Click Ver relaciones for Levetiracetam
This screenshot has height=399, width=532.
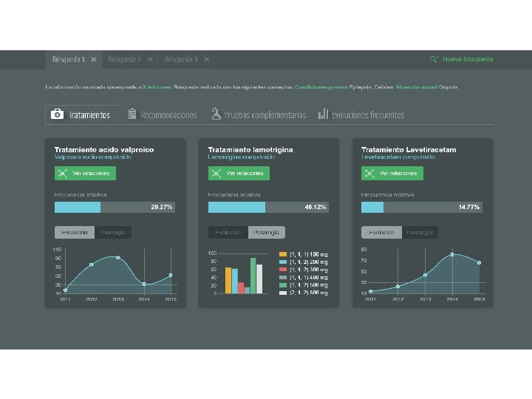pyautogui.click(x=392, y=174)
